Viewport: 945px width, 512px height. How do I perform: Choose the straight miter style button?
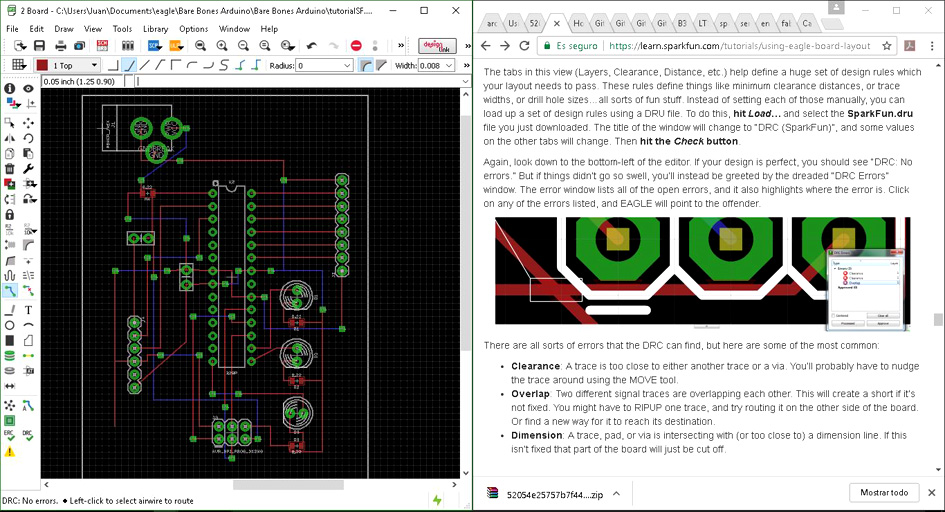[381, 65]
